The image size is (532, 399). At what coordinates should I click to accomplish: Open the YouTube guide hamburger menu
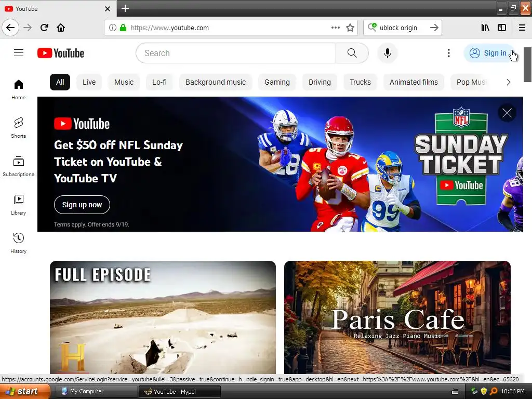(x=19, y=53)
